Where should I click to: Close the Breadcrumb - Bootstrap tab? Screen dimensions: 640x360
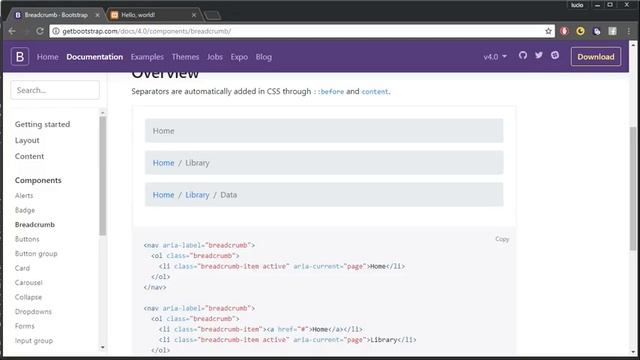pyautogui.click(x=97, y=15)
